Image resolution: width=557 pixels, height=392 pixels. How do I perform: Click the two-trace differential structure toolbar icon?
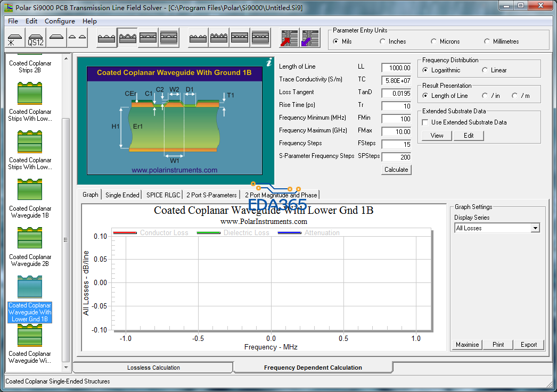[77, 38]
